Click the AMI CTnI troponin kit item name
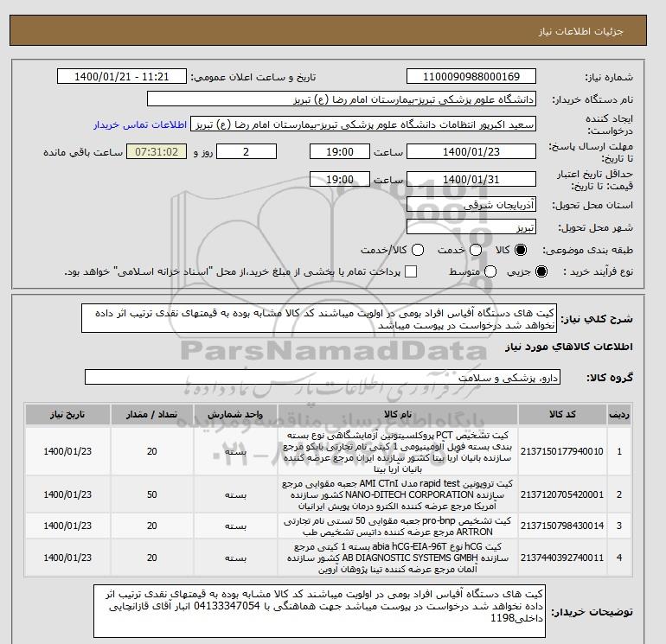This screenshot has height=644, width=666. pos(398,494)
